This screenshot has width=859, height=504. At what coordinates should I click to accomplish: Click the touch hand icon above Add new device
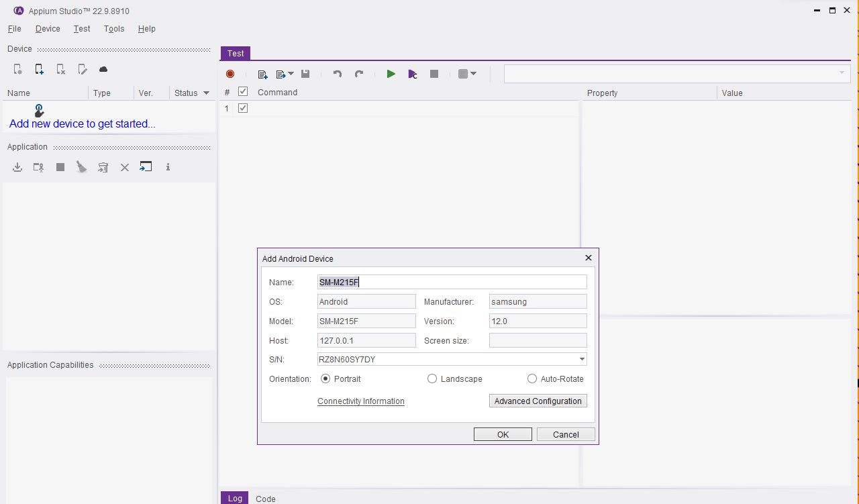pos(39,110)
